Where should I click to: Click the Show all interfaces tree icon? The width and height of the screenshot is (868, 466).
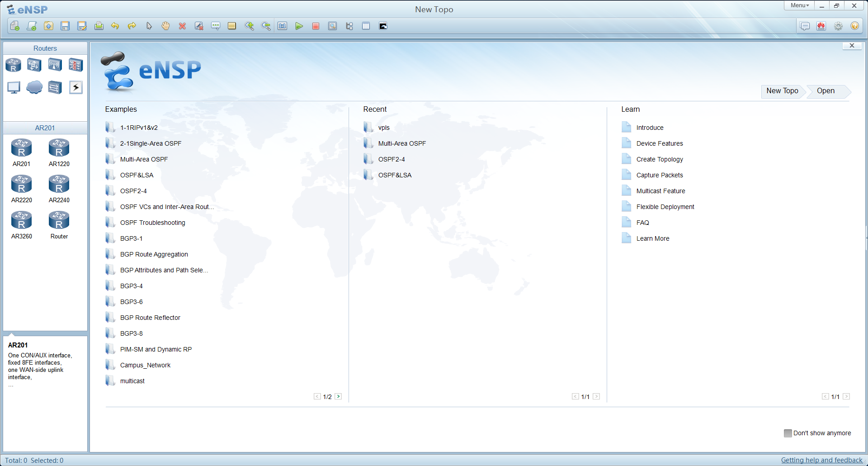[349, 26]
